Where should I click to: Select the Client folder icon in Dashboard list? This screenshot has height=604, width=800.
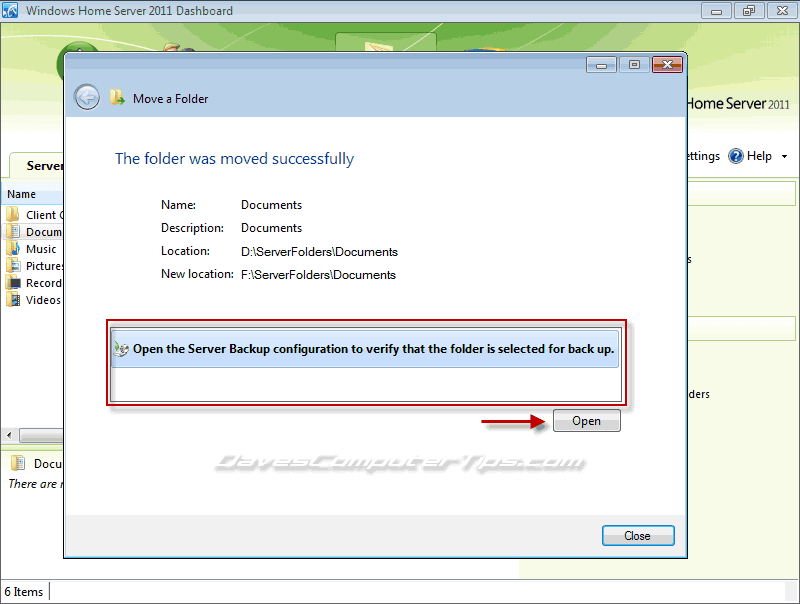[13, 214]
